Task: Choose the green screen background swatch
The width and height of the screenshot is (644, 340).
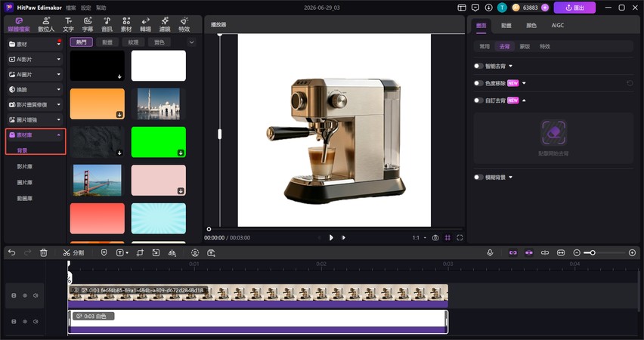Action: click(159, 142)
